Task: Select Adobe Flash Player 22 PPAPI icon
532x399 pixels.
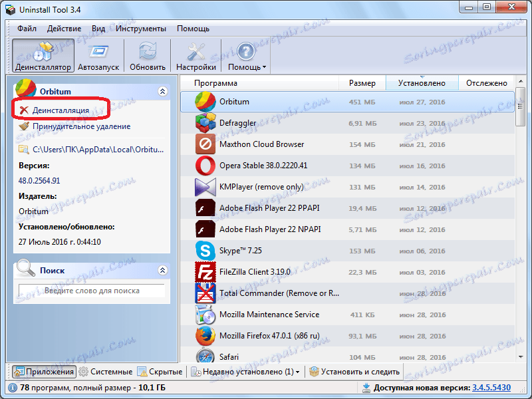Action: click(205, 208)
